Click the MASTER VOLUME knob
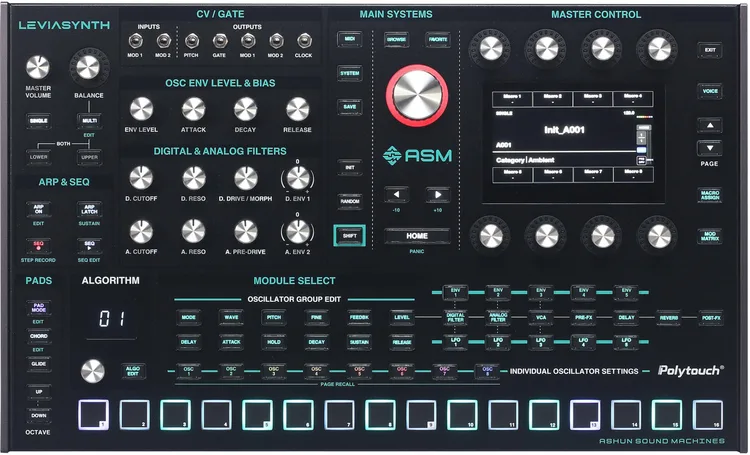 tap(37, 67)
